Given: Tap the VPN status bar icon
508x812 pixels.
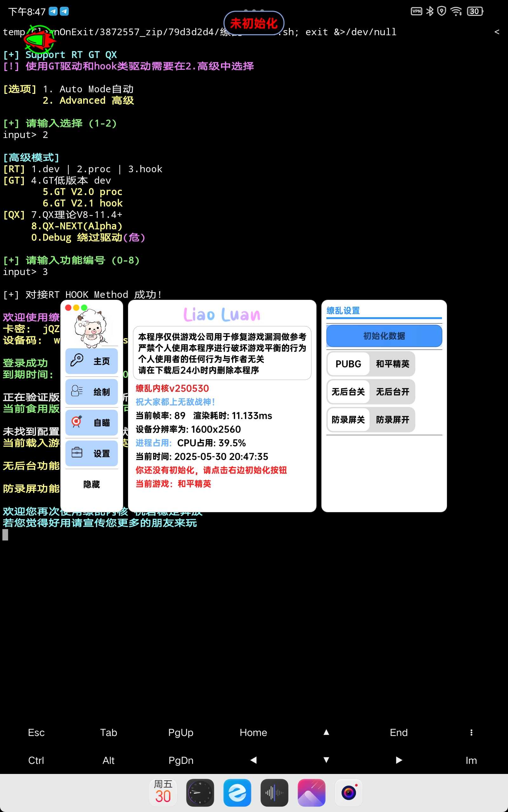Looking at the screenshot, I should click(x=416, y=11).
